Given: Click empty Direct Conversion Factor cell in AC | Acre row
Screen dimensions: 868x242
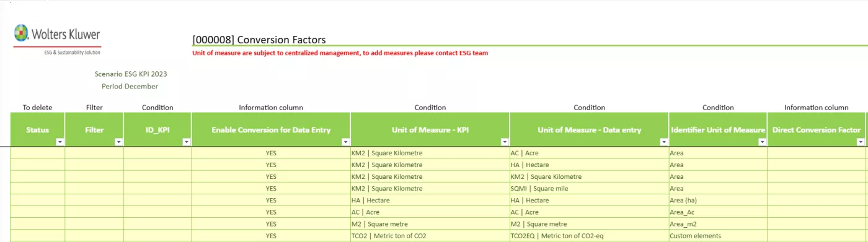Looking at the screenshot, I should (x=817, y=212).
